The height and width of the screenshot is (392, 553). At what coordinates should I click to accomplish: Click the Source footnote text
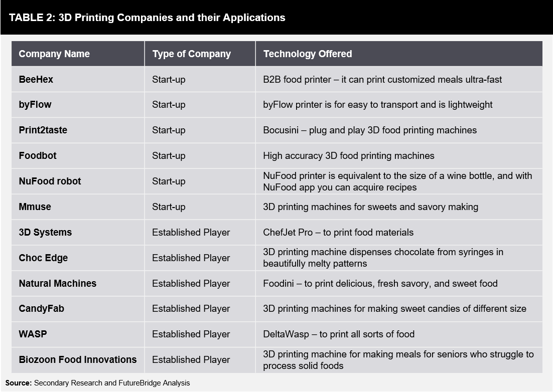98,383
